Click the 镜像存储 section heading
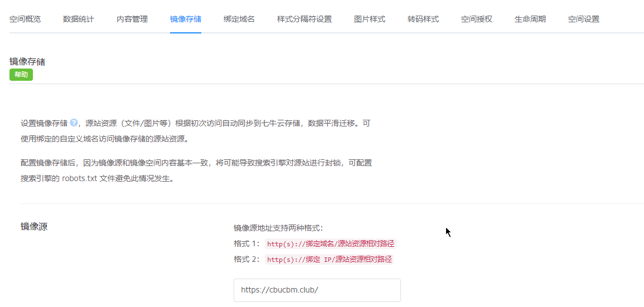 pyautogui.click(x=27, y=61)
